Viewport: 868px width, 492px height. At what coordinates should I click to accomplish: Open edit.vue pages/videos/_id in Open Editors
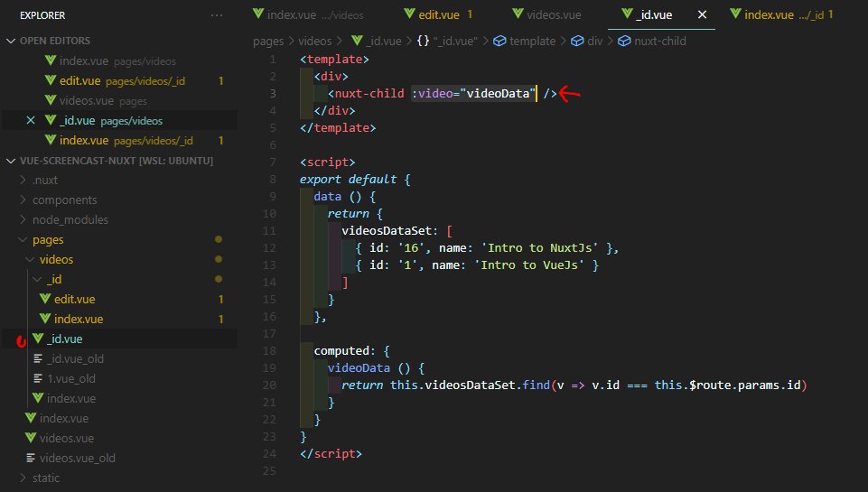[x=119, y=81]
